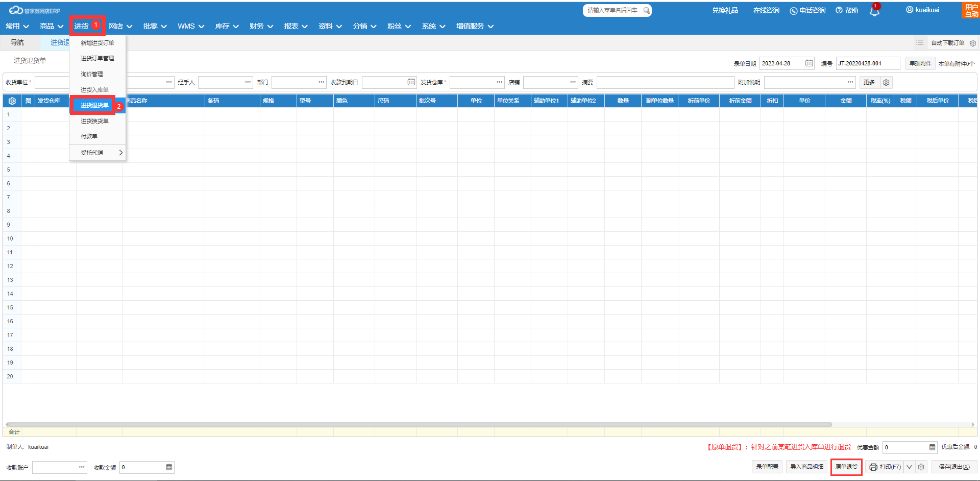The image size is (980, 481).
Task: Click the 数量 column header
Action: click(x=623, y=101)
